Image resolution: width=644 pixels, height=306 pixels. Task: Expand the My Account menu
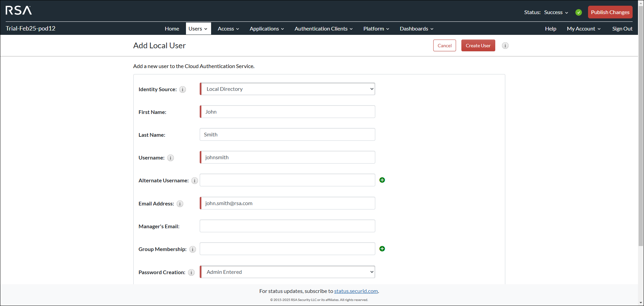pos(583,29)
